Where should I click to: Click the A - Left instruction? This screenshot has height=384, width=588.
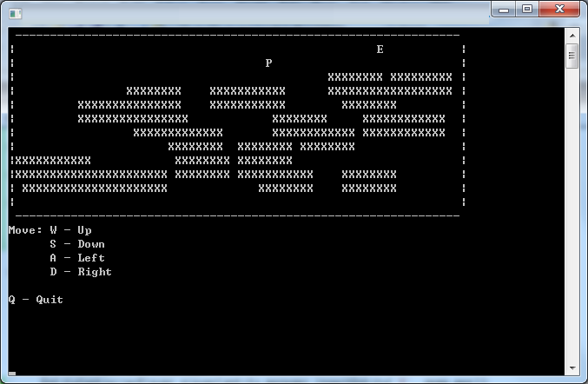pos(77,258)
